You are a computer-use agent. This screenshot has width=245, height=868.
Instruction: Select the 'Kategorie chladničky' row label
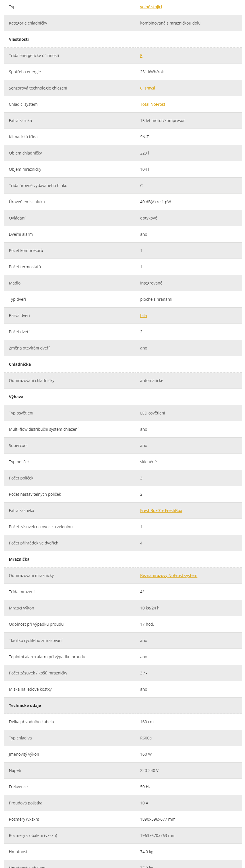click(x=28, y=23)
